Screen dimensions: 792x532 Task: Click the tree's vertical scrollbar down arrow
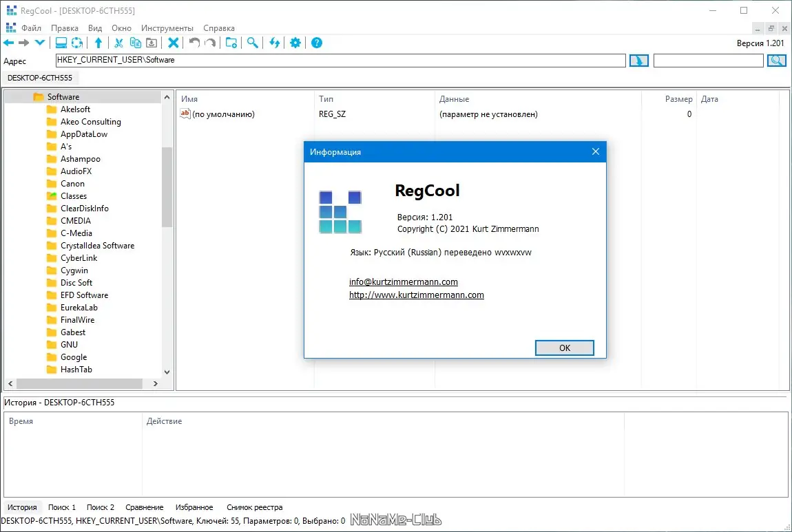167,372
